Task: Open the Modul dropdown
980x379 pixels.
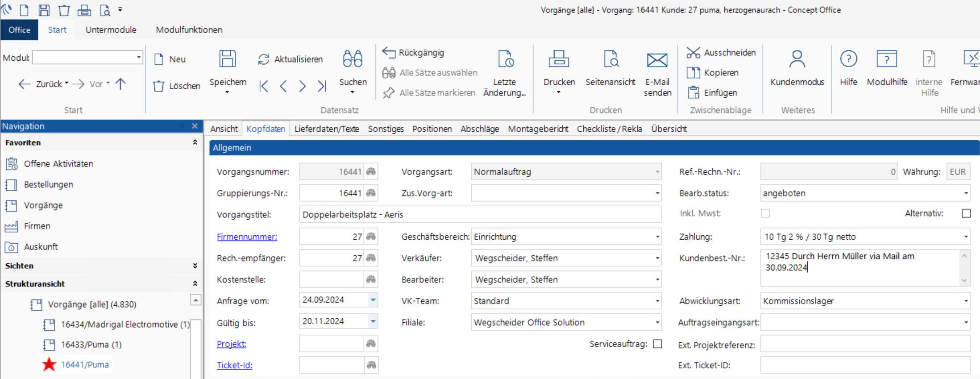Action: click(138, 58)
